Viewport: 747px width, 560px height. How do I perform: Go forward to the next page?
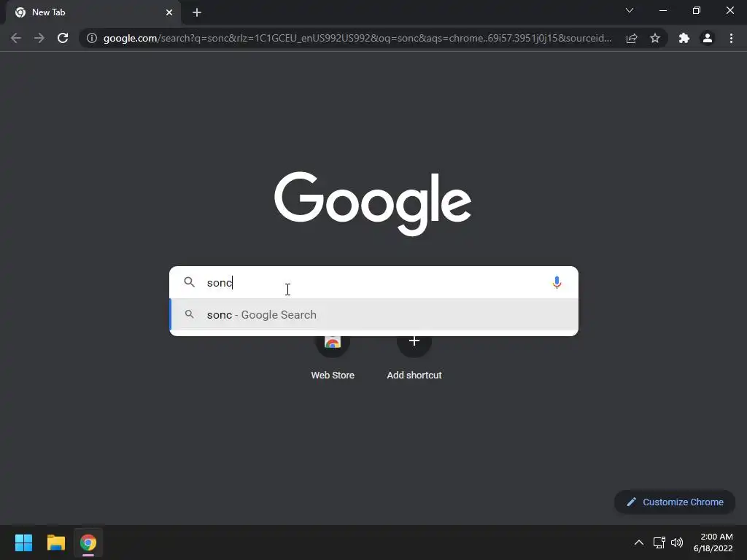39,38
